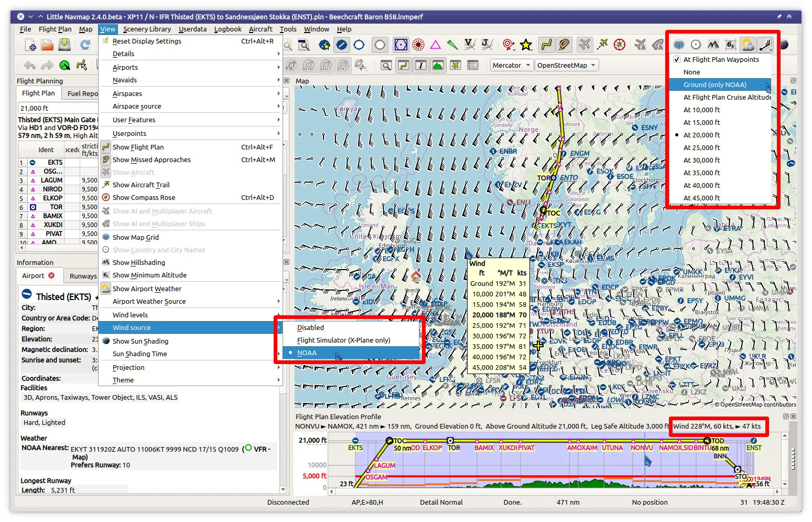
Task: Toggle hillshading mountain icon in toolbar
Action: (x=713, y=45)
